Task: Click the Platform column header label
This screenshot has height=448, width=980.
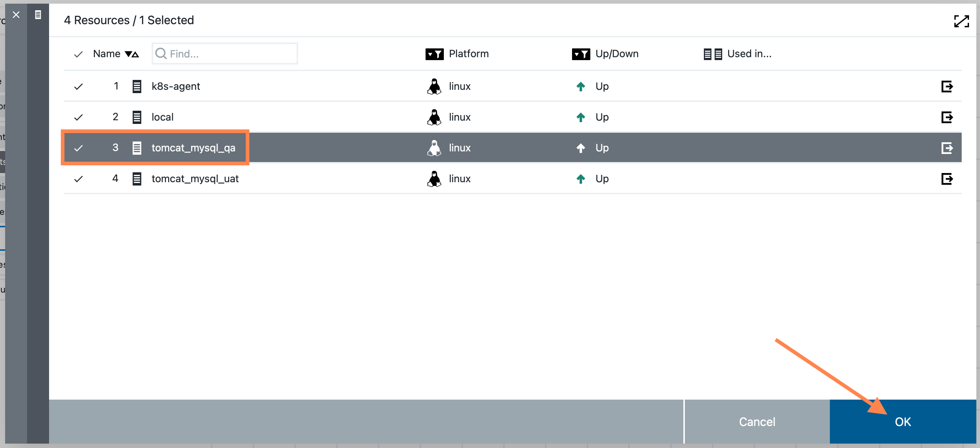Action: [x=469, y=54]
